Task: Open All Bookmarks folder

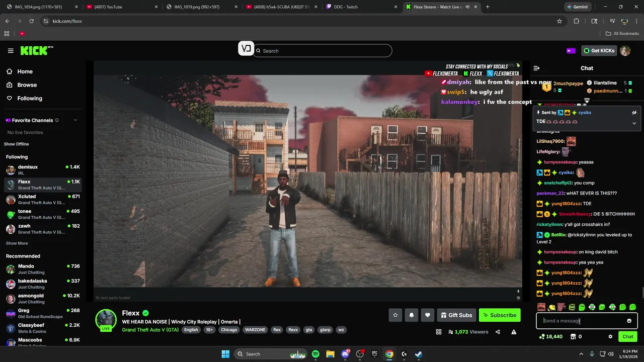Action: 622,34
